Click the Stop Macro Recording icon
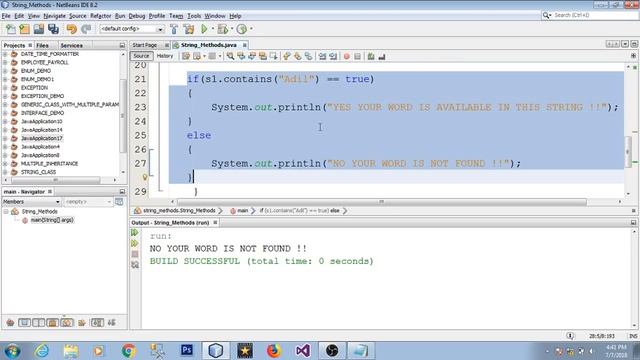 [x=358, y=56]
